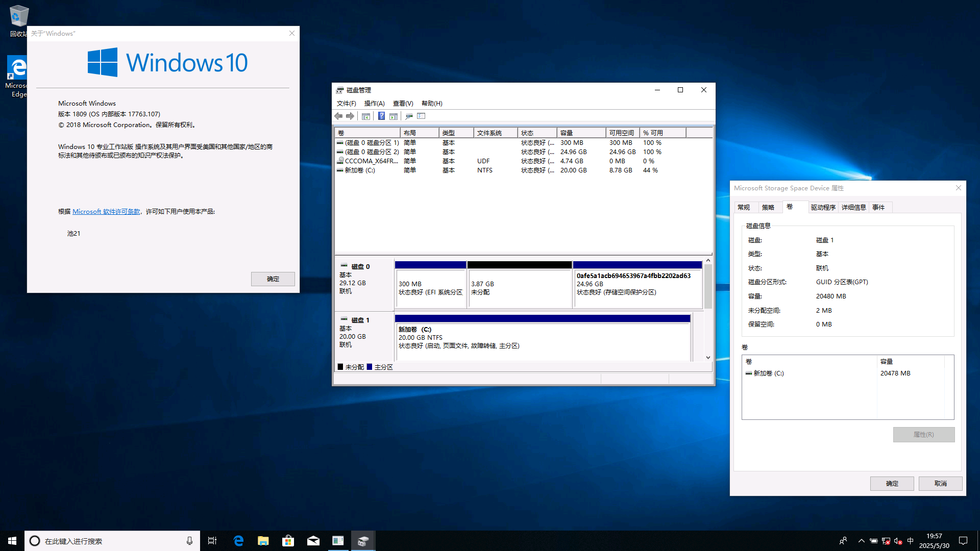Sort by the 容量 column header
980x551 pixels.
tap(581, 133)
